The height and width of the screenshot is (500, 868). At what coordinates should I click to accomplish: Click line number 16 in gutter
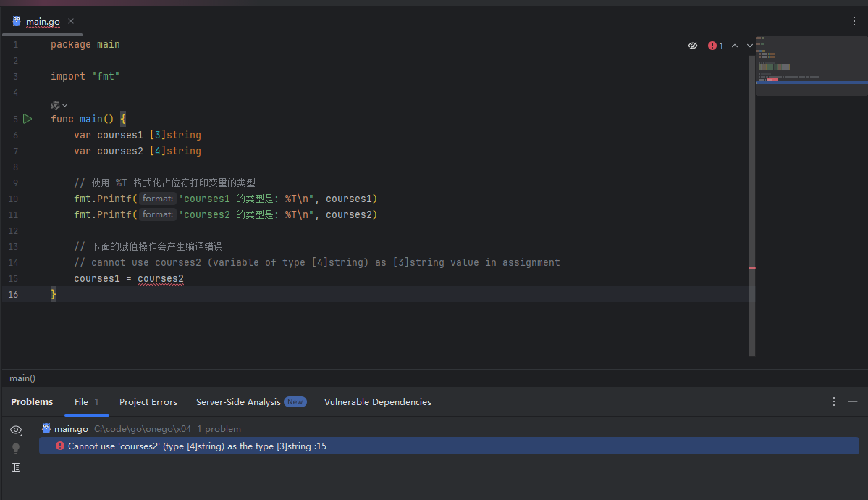coord(13,295)
